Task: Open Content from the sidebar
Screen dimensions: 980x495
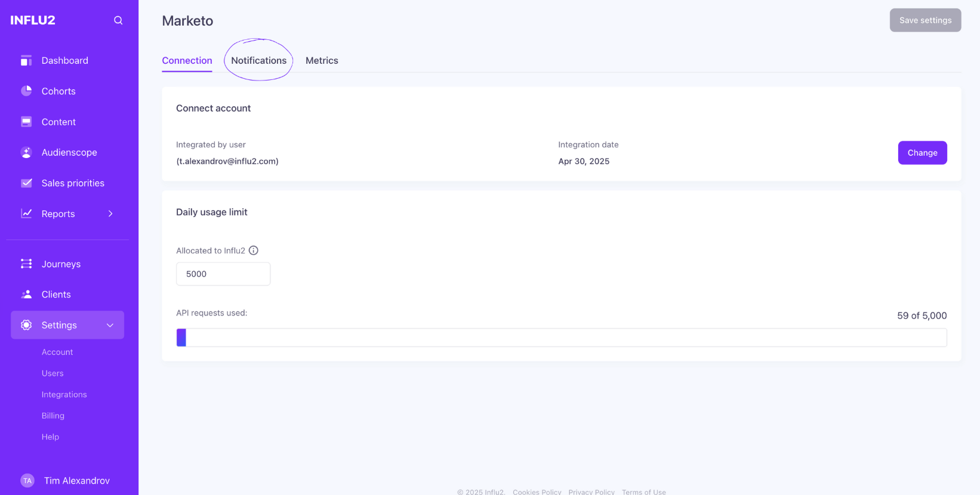Action: (x=58, y=122)
